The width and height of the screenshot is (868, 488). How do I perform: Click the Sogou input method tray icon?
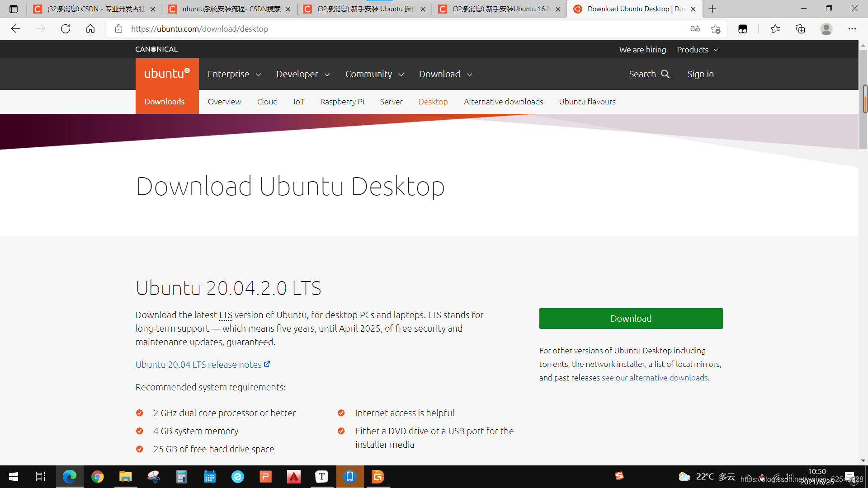tap(619, 476)
